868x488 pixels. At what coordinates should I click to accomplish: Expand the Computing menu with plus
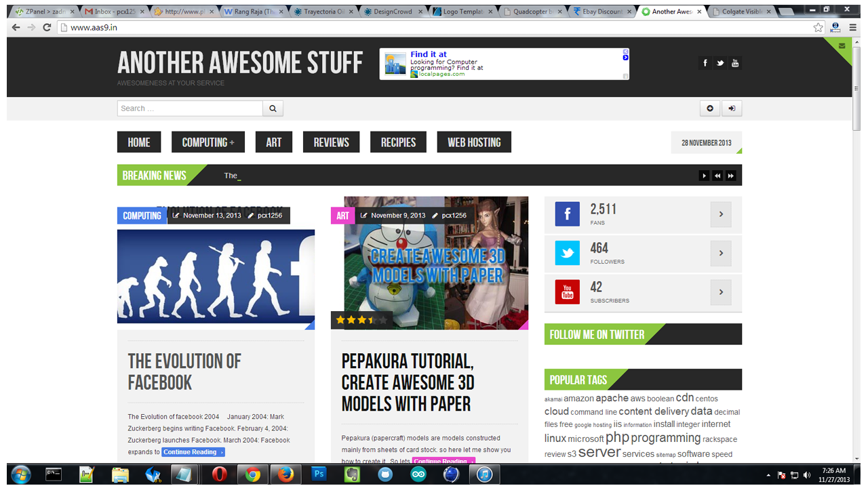coord(232,142)
